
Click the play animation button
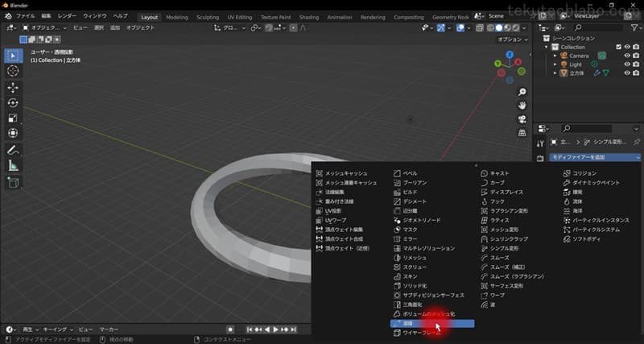pyautogui.click(x=275, y=329)
